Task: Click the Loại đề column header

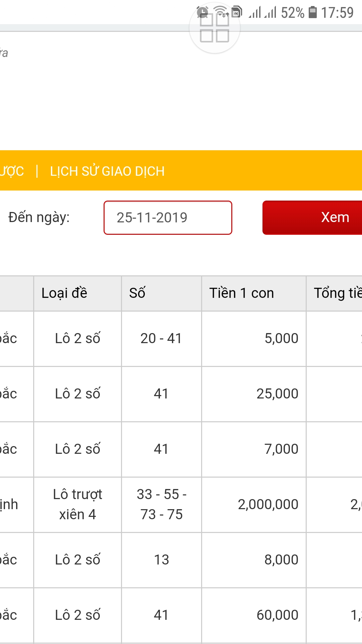Action: tap(64, 293)
